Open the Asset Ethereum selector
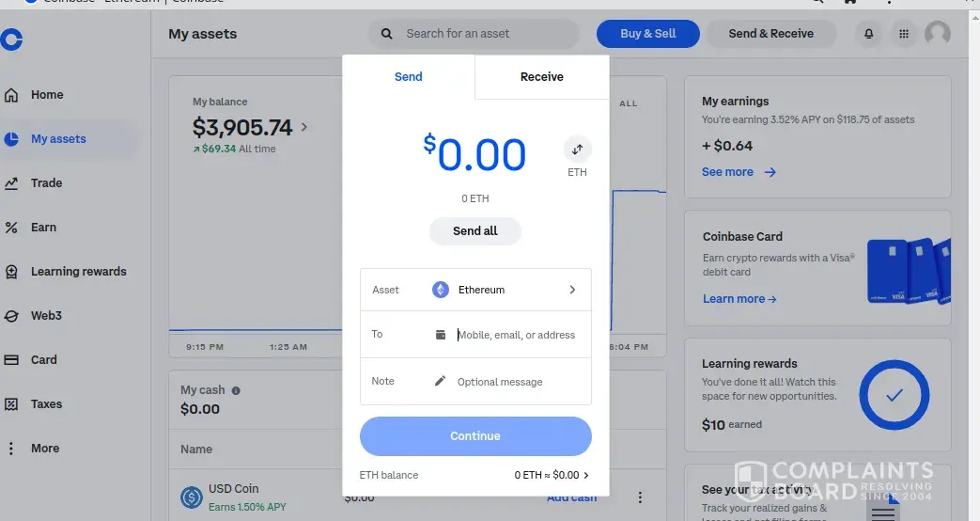Image resolution: width=980 pixels, height=521 pixels. click(x=475, y=290)
